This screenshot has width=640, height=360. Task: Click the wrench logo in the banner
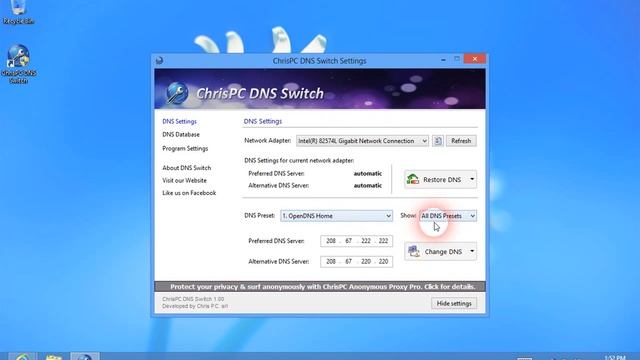point(177,92)
